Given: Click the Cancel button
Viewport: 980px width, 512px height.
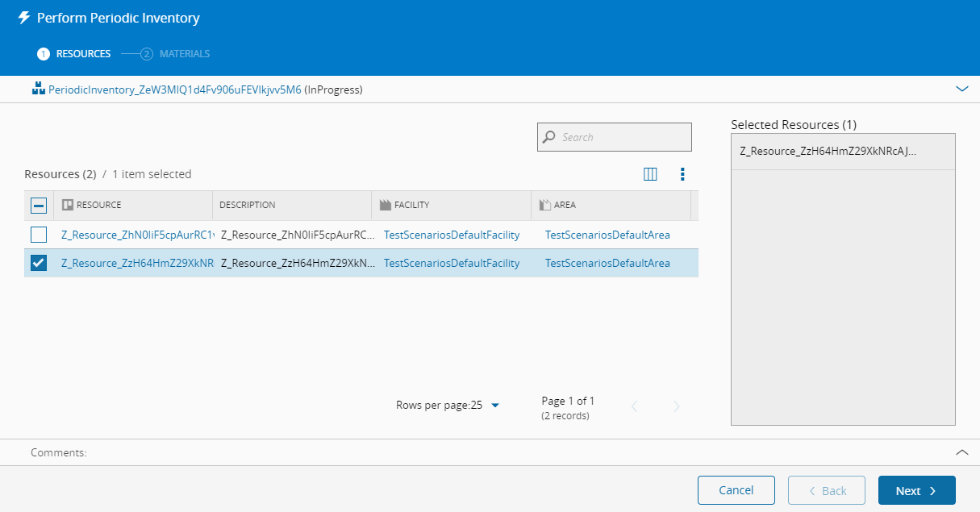Looking at the screenshot, I should [x=736, y=490].
